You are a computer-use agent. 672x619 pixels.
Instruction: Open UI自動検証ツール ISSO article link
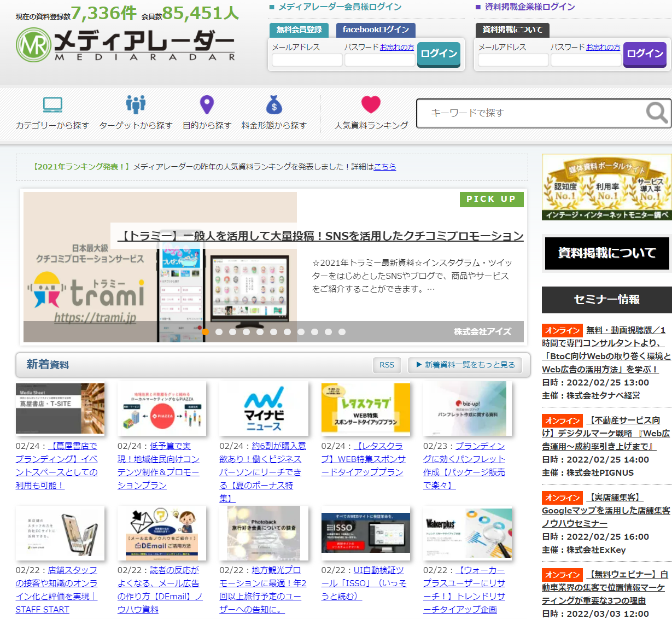pyautogui.click(x=364, y=583)
